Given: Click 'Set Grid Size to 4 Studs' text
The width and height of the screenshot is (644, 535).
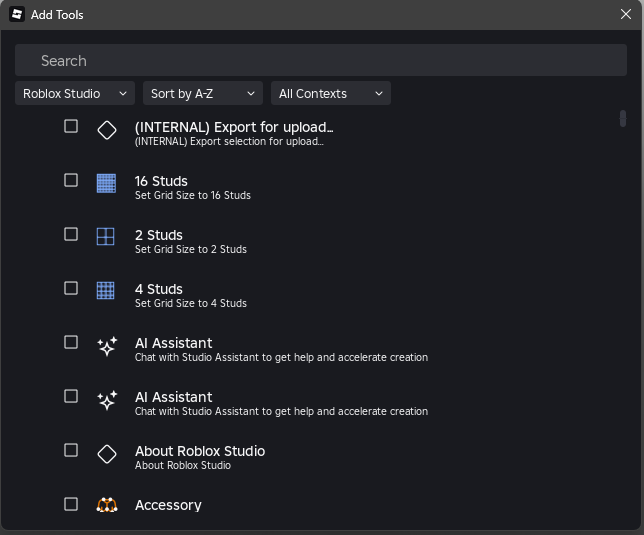Looking at the screenshot, I should pos(191,303).
